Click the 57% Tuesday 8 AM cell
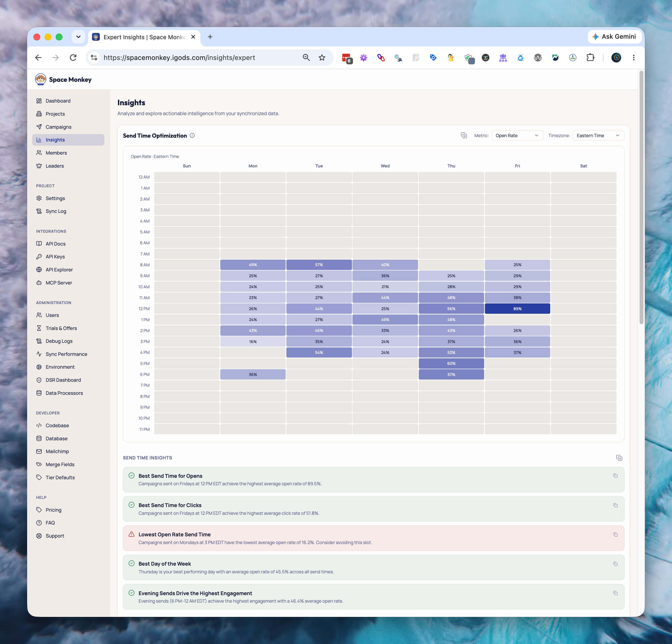Viewport: 672px width, 644px height. pos(319,265)
